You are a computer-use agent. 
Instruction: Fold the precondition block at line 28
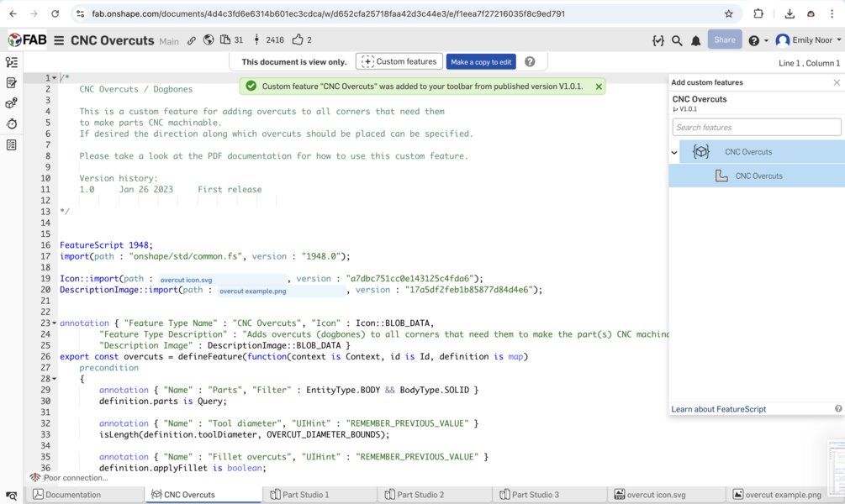[x=54, y=379]
